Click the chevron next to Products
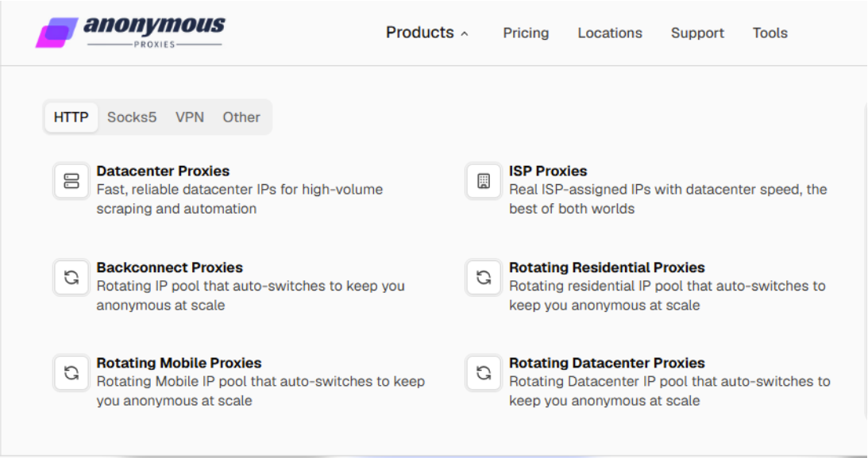The width and height of the screenshot is (868, 458). [465, 34]
